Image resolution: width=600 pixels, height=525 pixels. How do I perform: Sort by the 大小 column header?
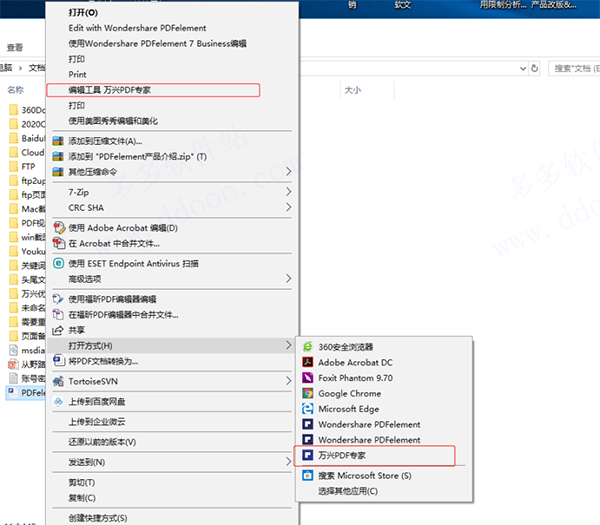(x=352, y=90)
